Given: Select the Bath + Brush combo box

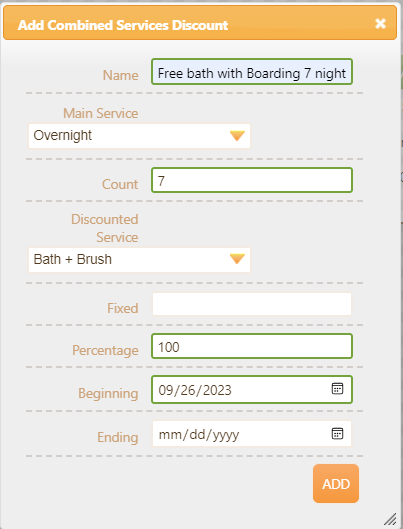Looking at the screenshot, I should pos(139,260).
